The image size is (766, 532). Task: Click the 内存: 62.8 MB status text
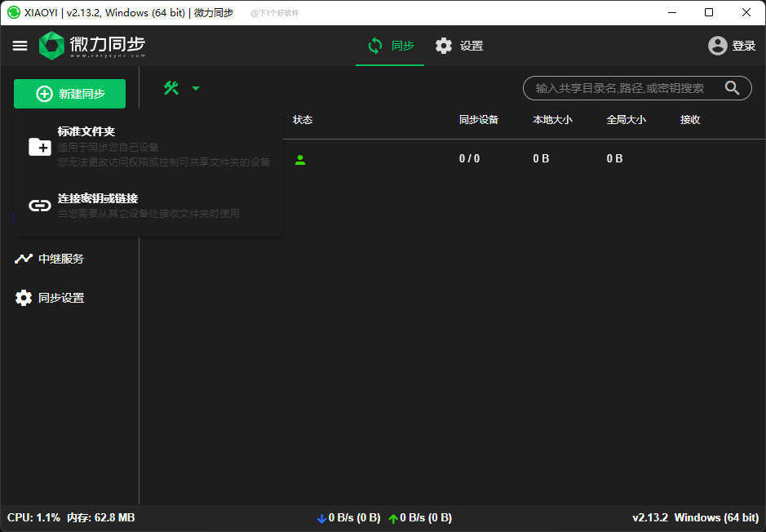pos(100,518)
